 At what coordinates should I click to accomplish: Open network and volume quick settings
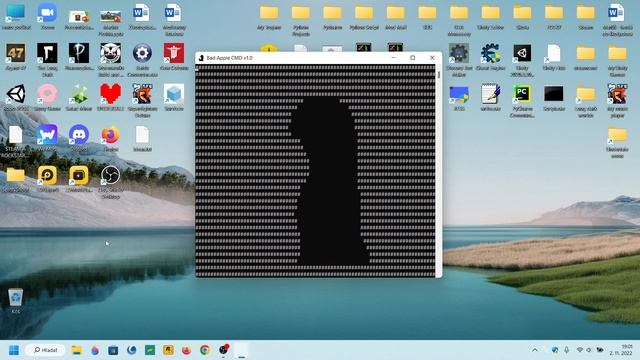tap(589, 350)
